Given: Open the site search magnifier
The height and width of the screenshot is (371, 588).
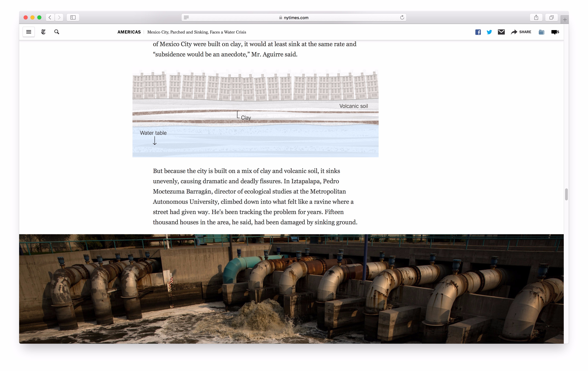Looking at the screenshot, I should click(x=57, y=32).
